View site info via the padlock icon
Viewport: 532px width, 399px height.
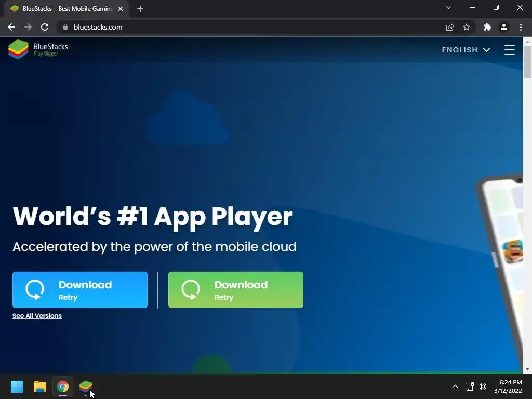[x=65, y=27]
